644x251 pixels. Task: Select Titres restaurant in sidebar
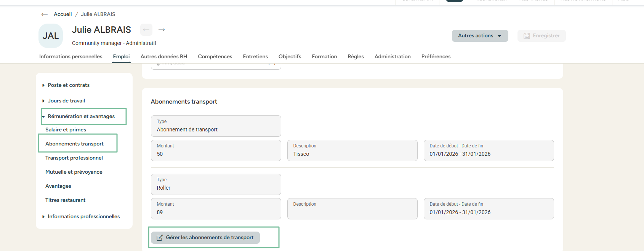[x=65, y=200]
